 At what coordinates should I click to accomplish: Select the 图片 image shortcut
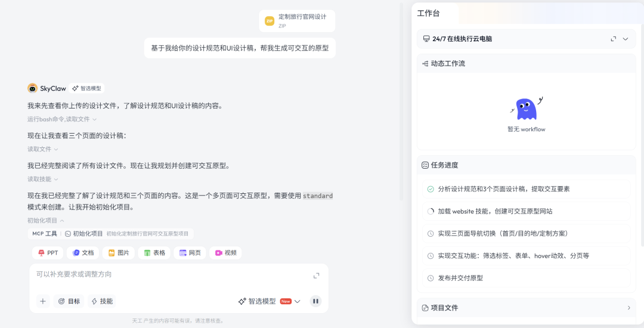pos(119,253)
